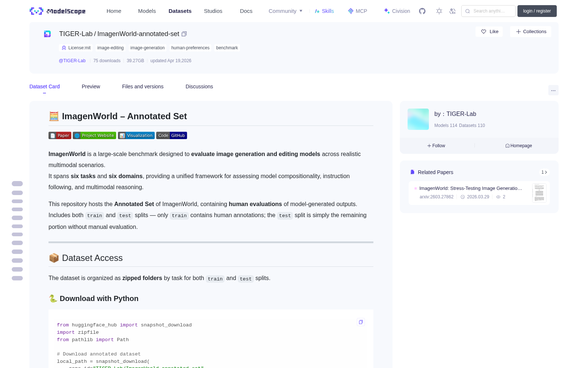This screenshot has width=588, height=368.
Task: Click the 'ImagenWorld – Annotated Set' heading
Action: coord(118,116)
